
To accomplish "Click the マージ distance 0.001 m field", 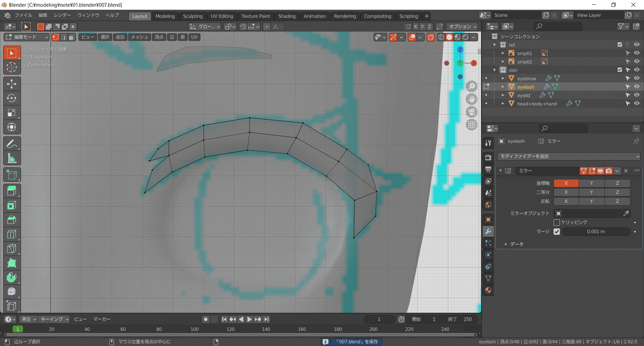I will click(596, 232).
